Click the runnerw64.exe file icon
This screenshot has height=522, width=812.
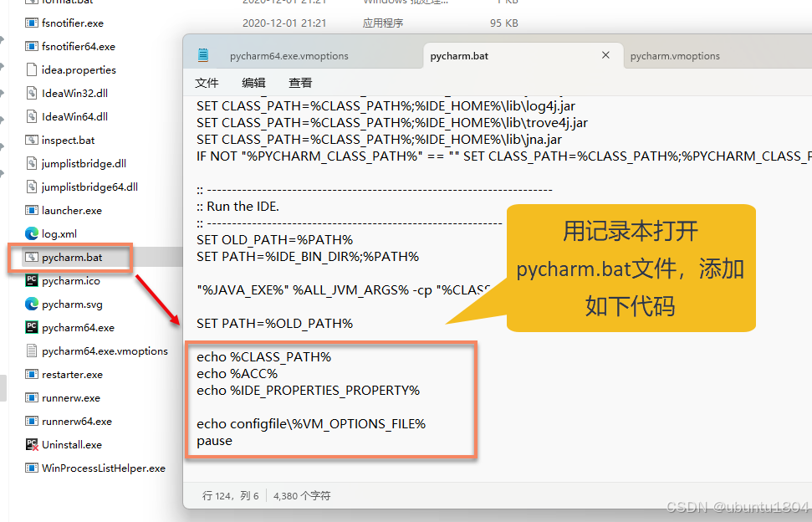(x=32, y=421)
